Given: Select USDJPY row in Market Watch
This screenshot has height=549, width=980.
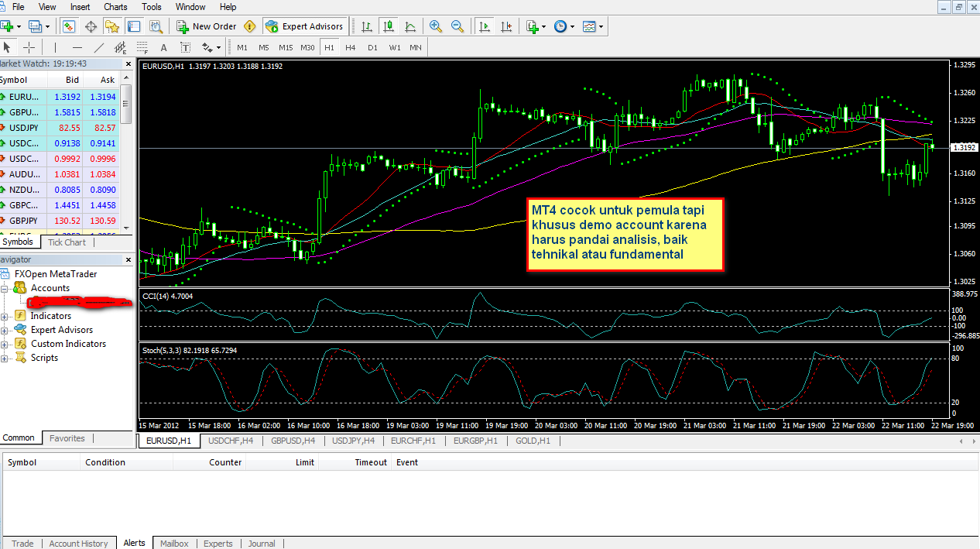Looking at the screenshot, I should [60, 128].
